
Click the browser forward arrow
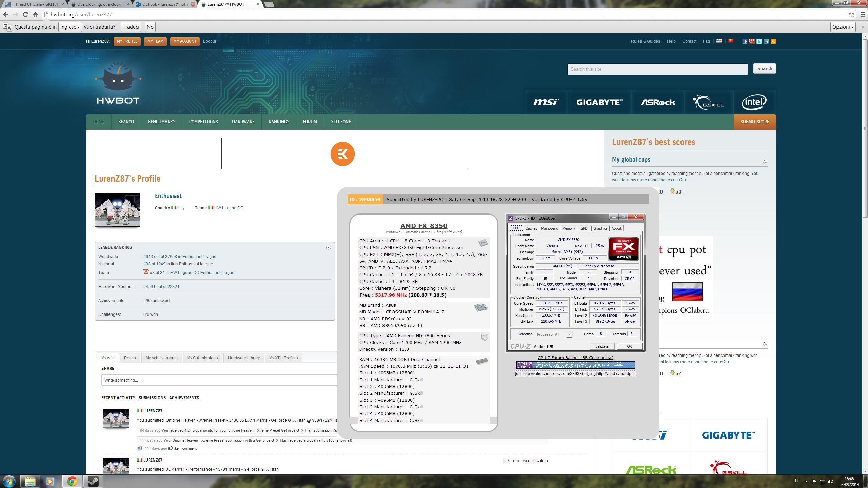pos(16,15)
